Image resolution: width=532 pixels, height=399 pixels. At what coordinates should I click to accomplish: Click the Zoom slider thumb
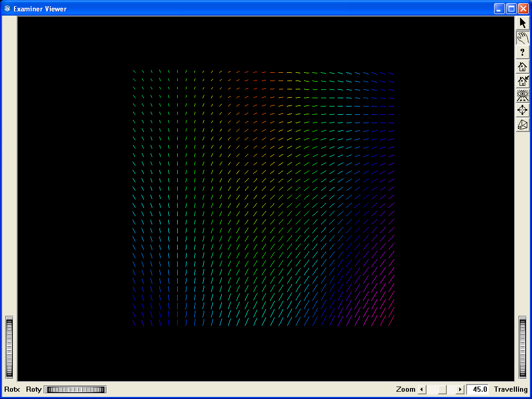coord(442,390)
